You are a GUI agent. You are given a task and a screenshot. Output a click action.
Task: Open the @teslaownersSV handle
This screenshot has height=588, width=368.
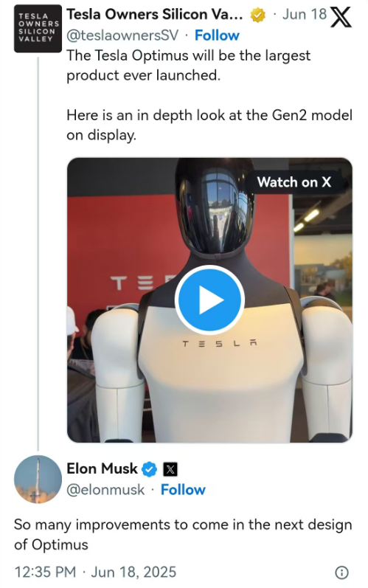[x=122, y=35]
